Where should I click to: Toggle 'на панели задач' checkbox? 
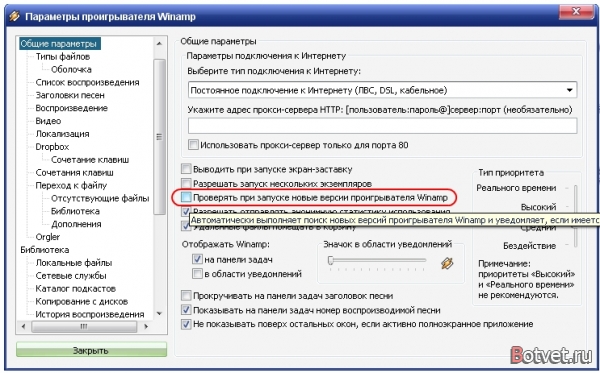[x=197, y=259]
